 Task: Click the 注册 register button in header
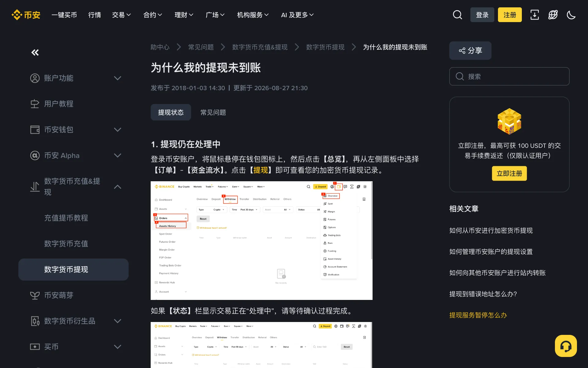point(510,15)
